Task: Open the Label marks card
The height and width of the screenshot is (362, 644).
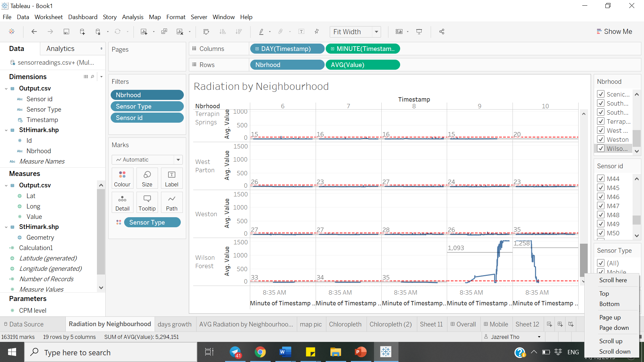Action: 172,179
